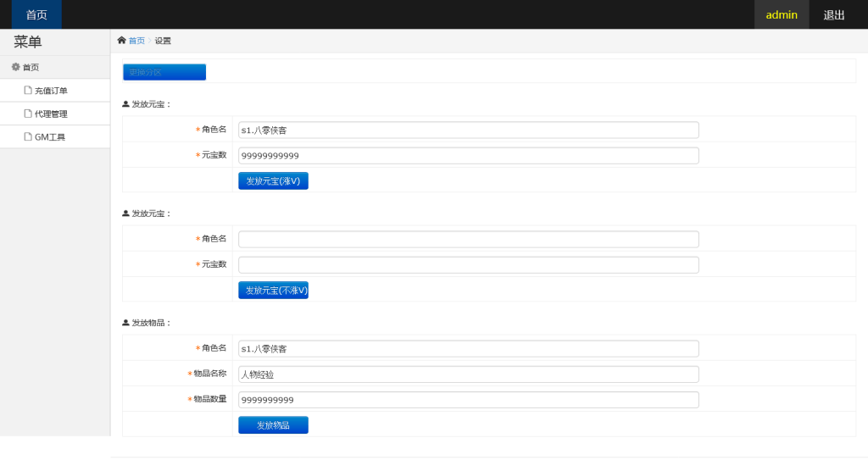Focus the 元宝数 field containing 99999999999
This screenshot has width=868, height=471.
click(x=468, y=156)
